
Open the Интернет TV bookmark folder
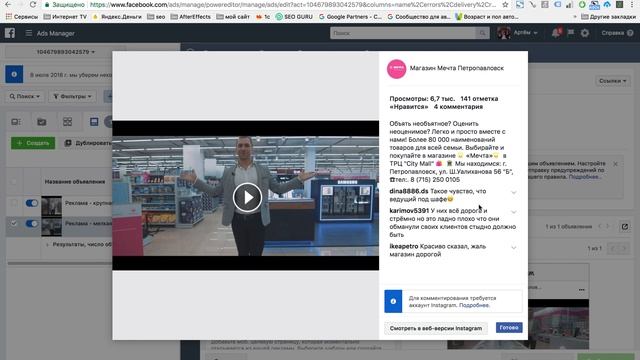[65, 17]
